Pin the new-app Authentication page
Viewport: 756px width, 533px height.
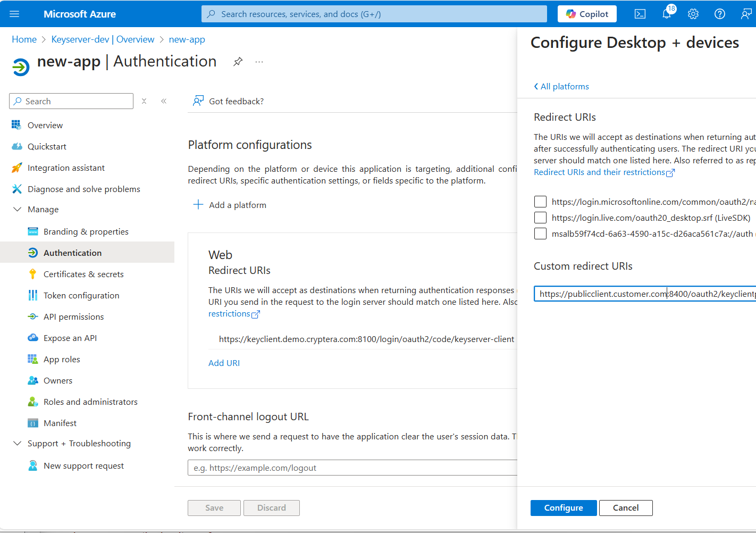click(238, 62)
